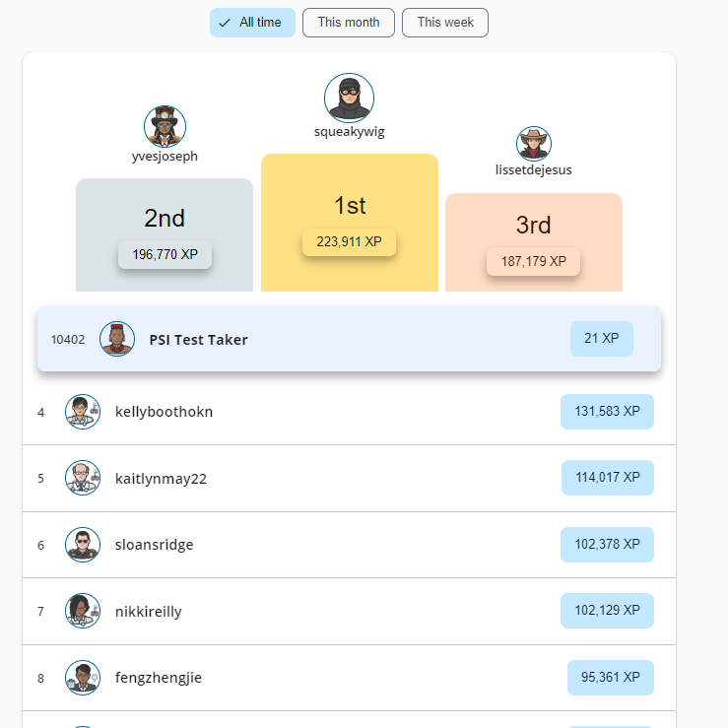Click kaitlynmay22's avatar icon
The width and height of the screenshot is (728, 728).
[83, 478]
